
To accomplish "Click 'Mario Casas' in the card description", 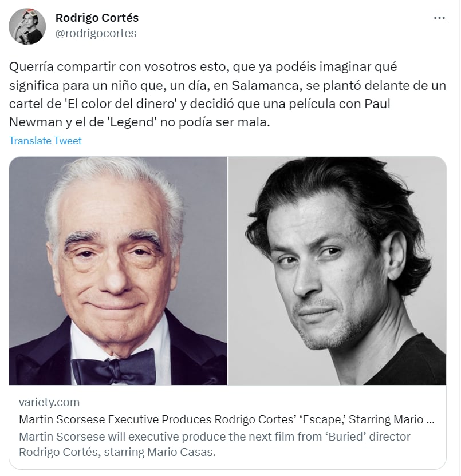I will click(182, 452).
